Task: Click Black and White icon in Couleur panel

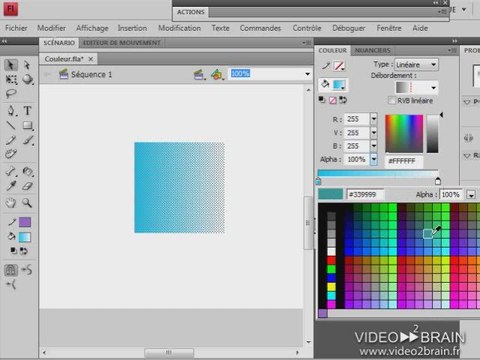Action: pos(322,99)
